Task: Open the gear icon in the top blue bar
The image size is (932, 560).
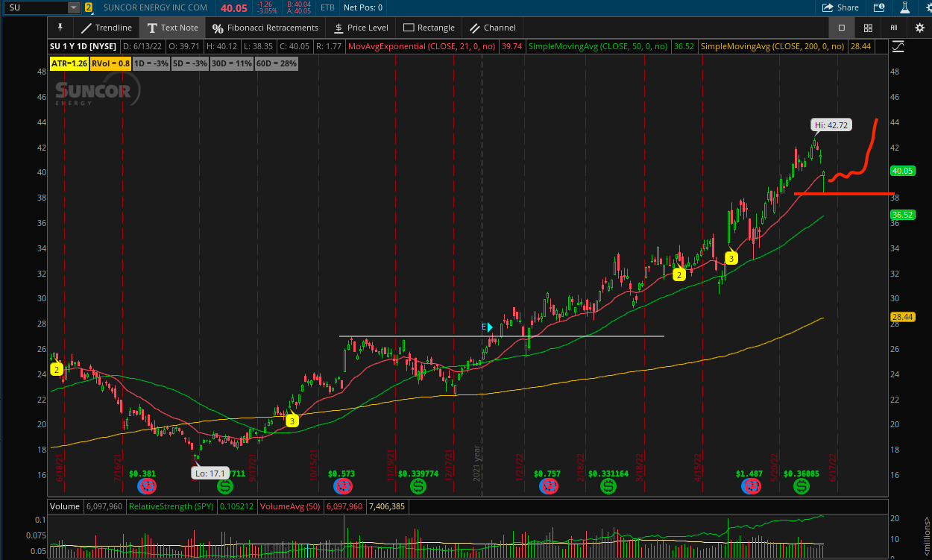Action: click(x=928, y=7)
